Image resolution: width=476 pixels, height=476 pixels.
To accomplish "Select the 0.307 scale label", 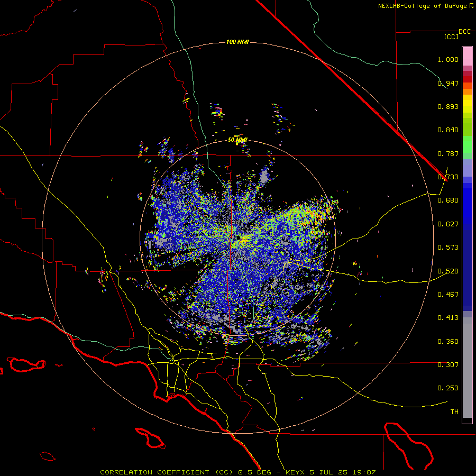I will [x=448, y=365].
